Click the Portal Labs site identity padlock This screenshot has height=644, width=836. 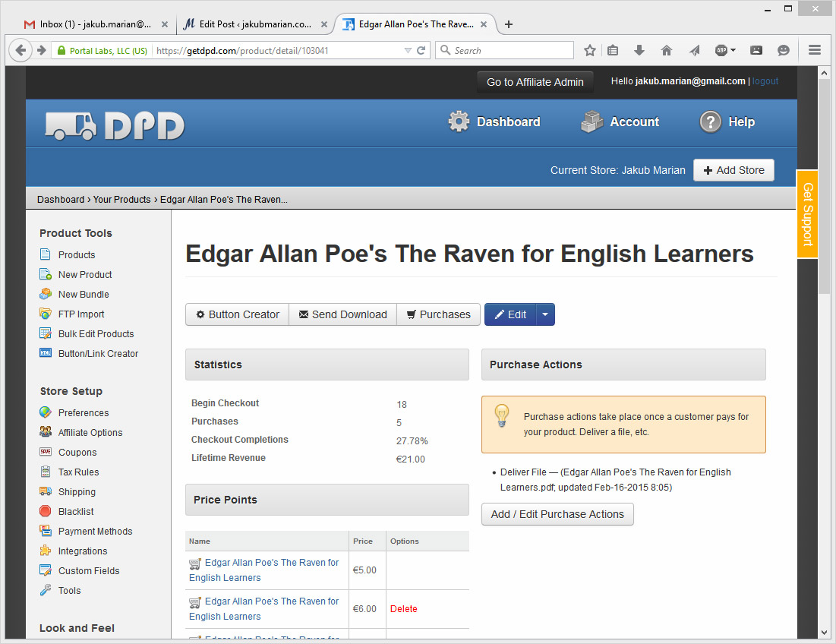pos(61,50)
